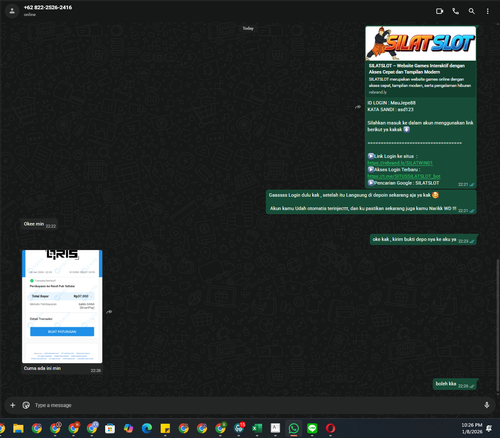Click the 'ID LOGIN : MauJepe88' text
The width and height of the screenshot is (500, 438).
click(391, 103)
